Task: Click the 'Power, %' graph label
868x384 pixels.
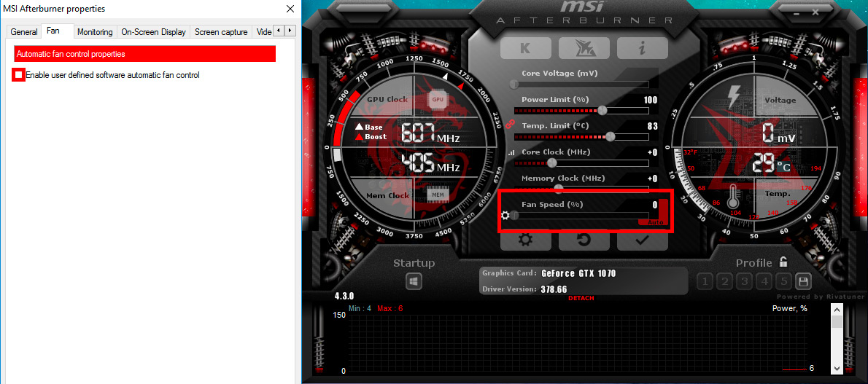Action: 789,309
